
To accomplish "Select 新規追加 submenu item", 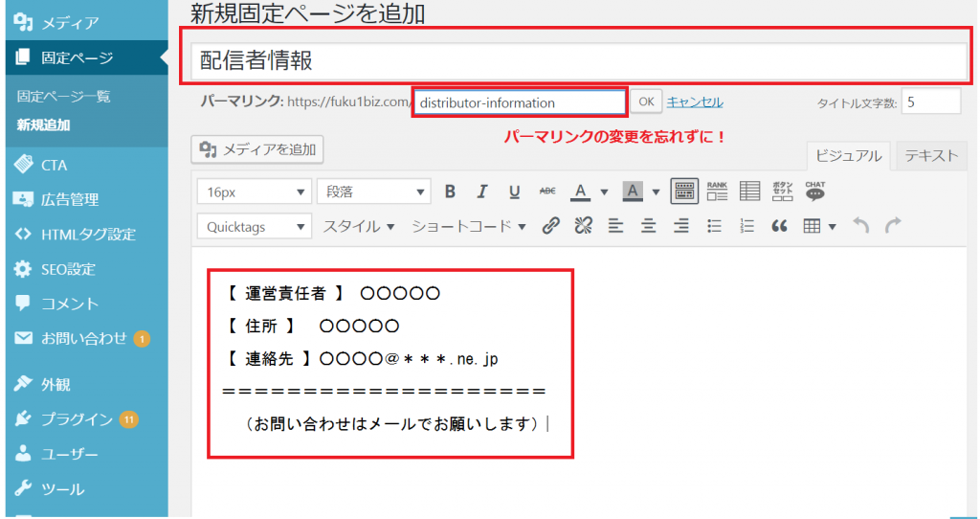I will tap(44, 124).
